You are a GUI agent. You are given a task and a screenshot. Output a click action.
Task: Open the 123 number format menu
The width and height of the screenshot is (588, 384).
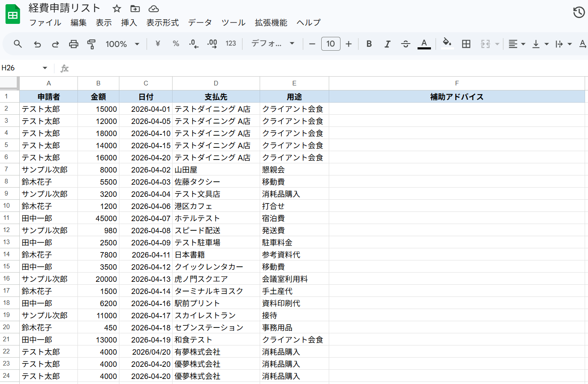(231, 44)
